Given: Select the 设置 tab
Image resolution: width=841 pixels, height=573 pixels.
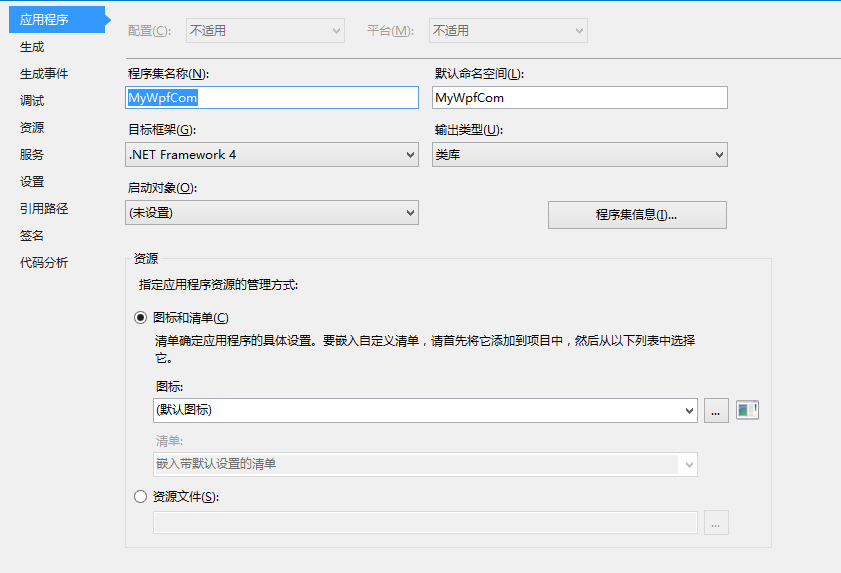Looking at the screenshot, I should (x=32, y=182).
